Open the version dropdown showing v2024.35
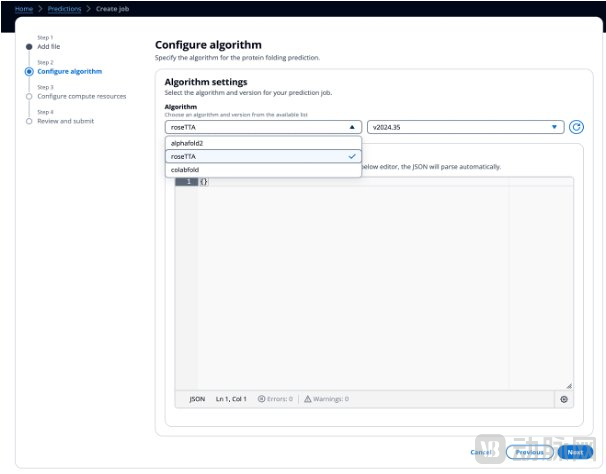This screenshot has height=474, width=606. [x=465, y=127]
